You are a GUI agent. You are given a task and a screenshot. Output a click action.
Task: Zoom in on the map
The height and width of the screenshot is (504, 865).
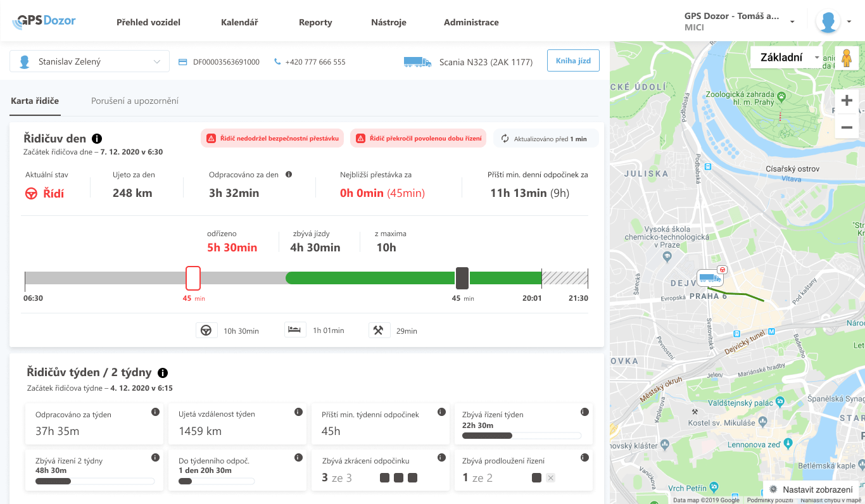point(847,101)
